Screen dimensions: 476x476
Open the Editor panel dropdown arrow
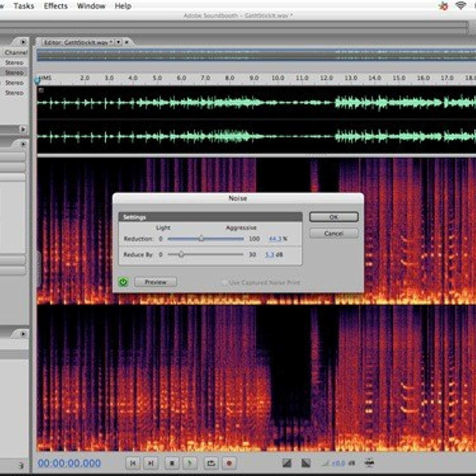[x=118, y=42]
